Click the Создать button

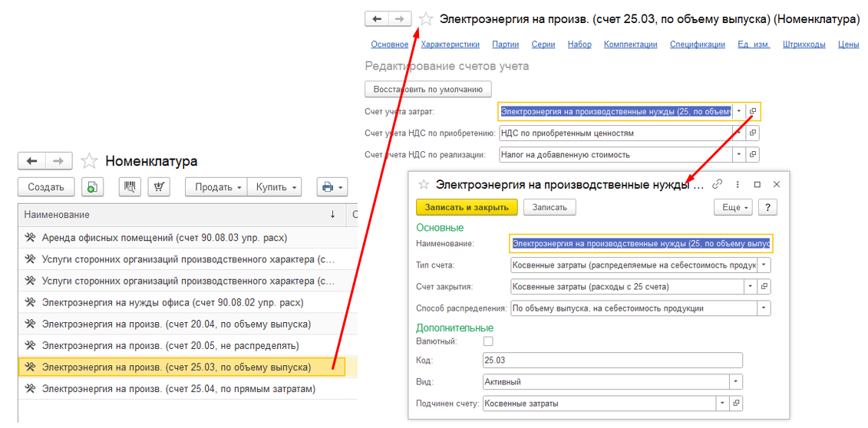pyautogui.click(x=47, y=187)
